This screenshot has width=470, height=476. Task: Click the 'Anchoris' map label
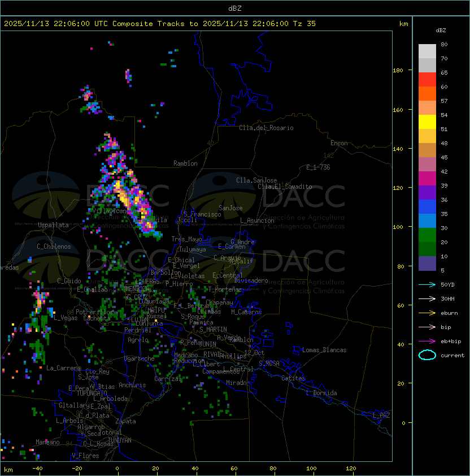pos(132,385)
